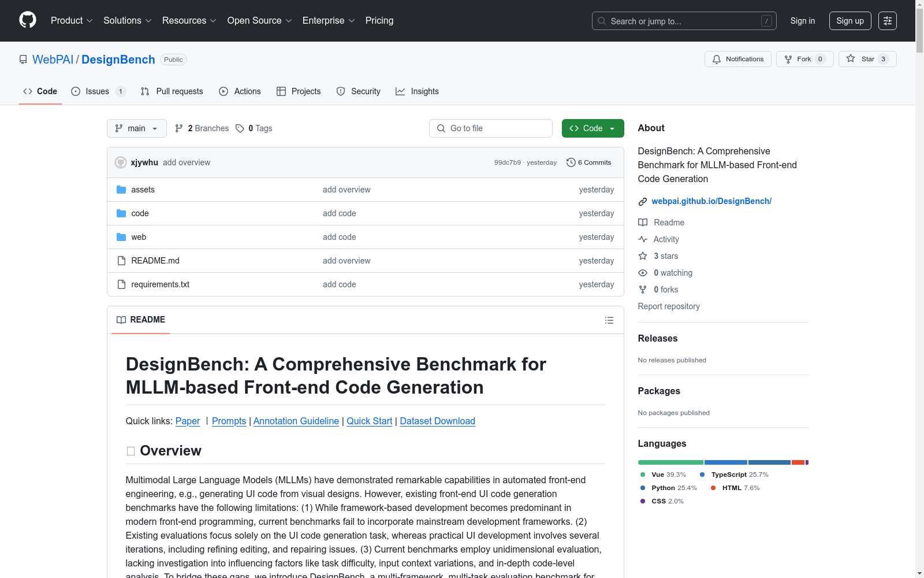924x578 pixels.
Task: Click the star icon to star repository
Action: (x=851, y=58)
